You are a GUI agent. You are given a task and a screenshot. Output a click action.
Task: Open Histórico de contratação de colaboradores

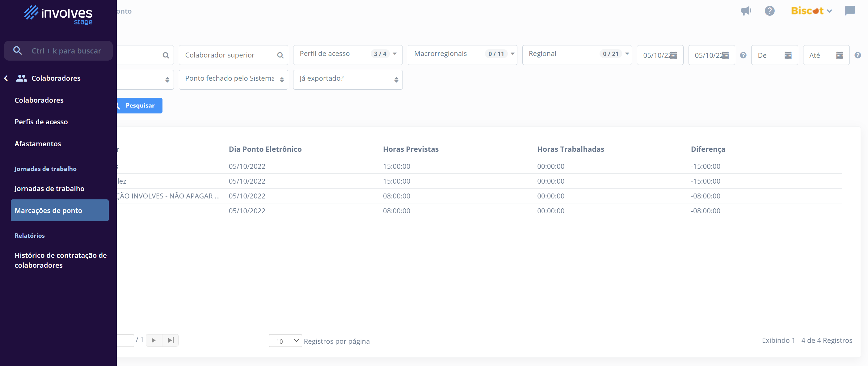pyautogui.click(x=61, y=260)
